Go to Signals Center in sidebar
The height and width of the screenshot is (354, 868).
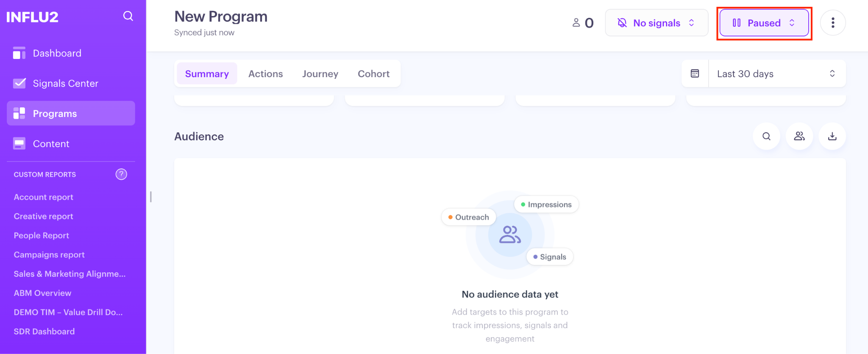pos(65,84)
